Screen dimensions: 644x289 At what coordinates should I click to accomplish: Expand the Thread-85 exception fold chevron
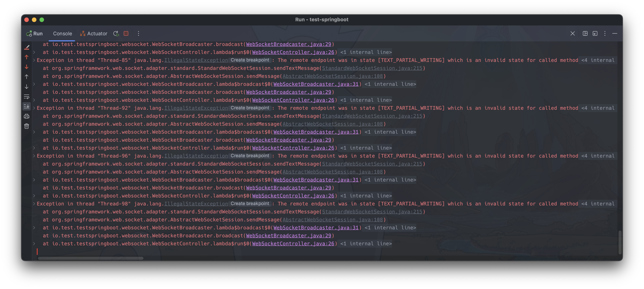pyautogui.click(x=34, y=60)
